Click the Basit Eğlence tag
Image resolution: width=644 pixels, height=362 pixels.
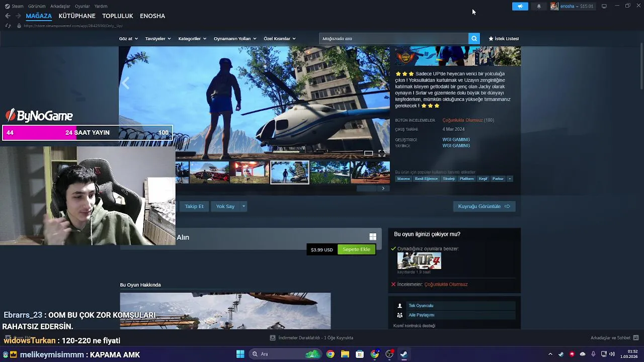click(x=426, y=178)
